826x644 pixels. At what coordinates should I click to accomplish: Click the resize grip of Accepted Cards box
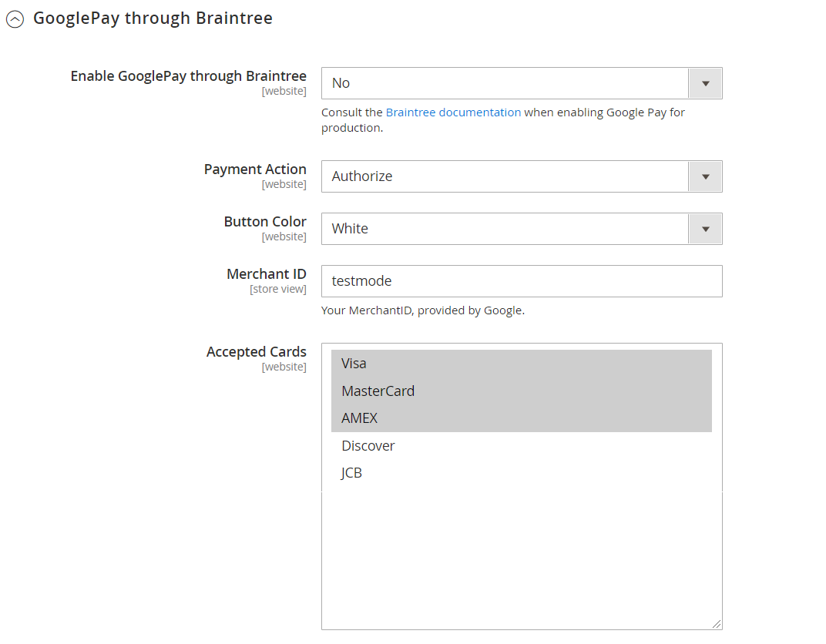pyautogui.click(x=717, y=624)
